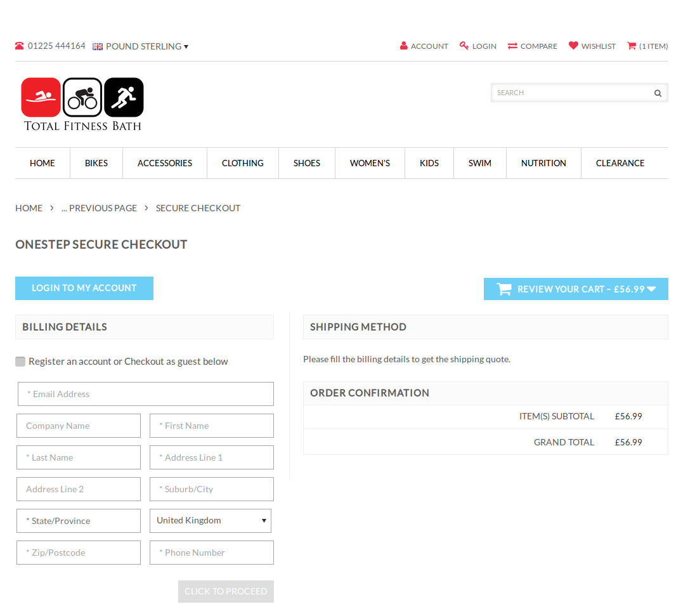Click the Total Fitness Bath logo

[x=82, y=104]
